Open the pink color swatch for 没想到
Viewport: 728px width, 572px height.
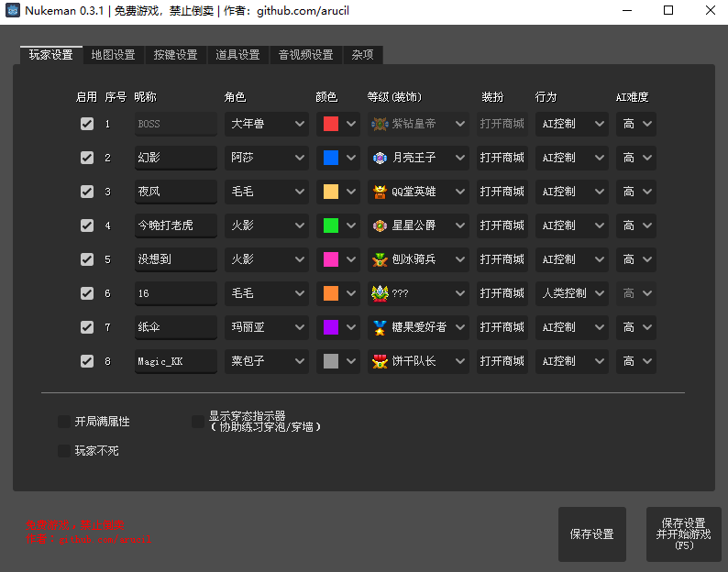click(x=331, y=259)
